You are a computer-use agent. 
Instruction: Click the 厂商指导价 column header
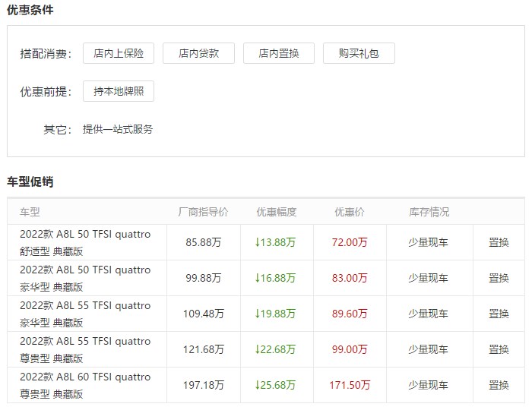[x=203, y=212]
